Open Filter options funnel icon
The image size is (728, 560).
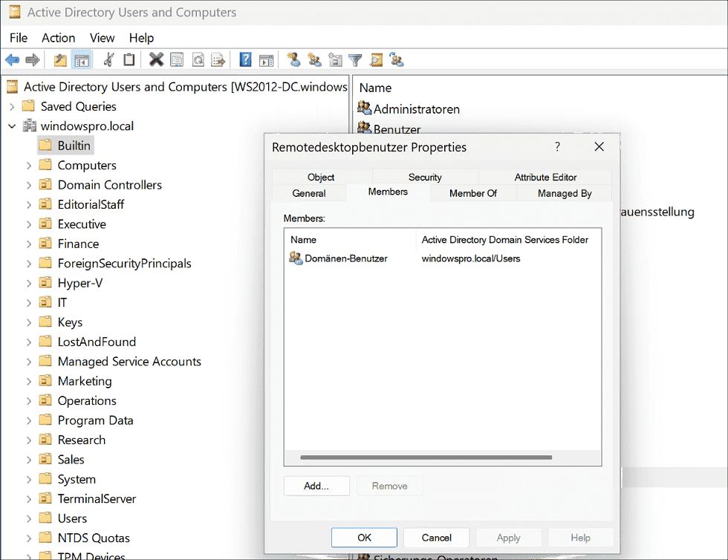click(356, 60)
